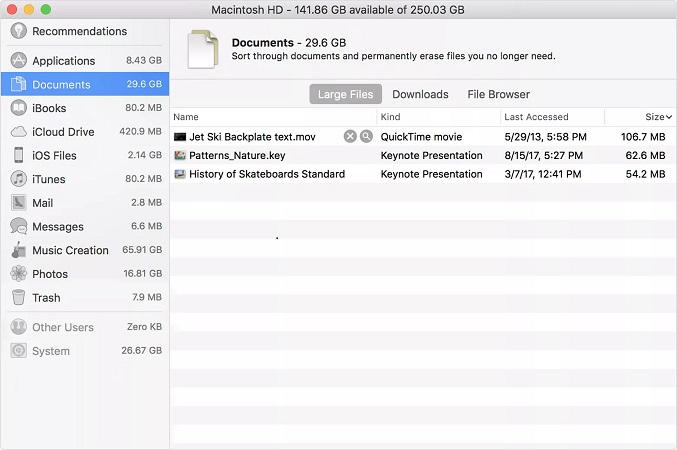677x450 pixels.
Task: Click the iTunes music note icon
Action: (x=19, y=179)
